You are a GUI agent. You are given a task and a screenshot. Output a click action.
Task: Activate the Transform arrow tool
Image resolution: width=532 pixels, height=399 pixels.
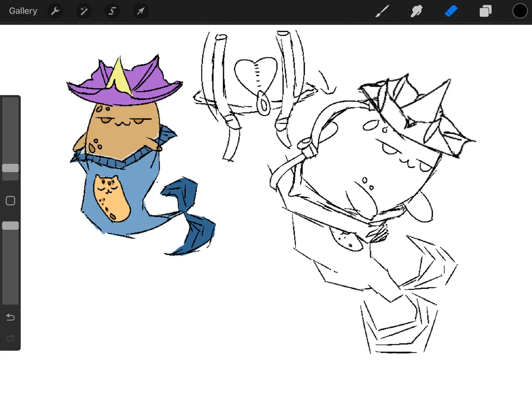pos(140,11)
